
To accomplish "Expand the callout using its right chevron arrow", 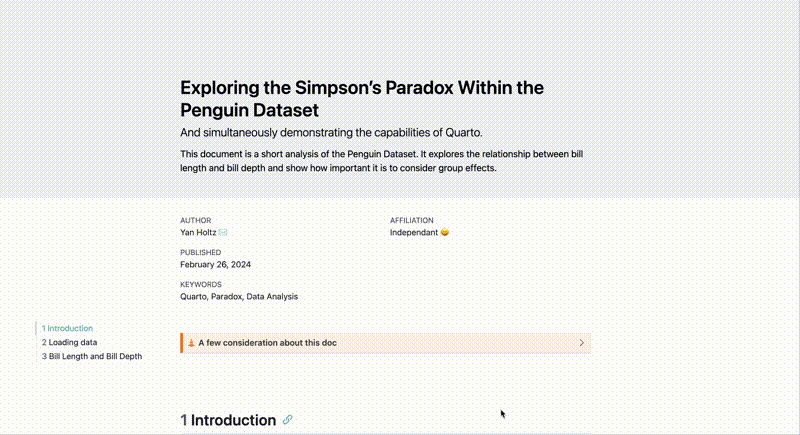I will (x=582, y=343).
